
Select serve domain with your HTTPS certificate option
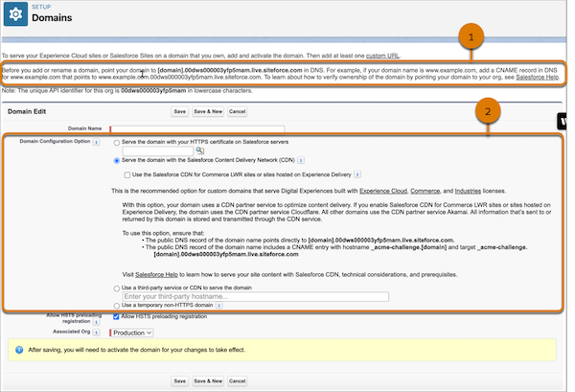point(117,143)
